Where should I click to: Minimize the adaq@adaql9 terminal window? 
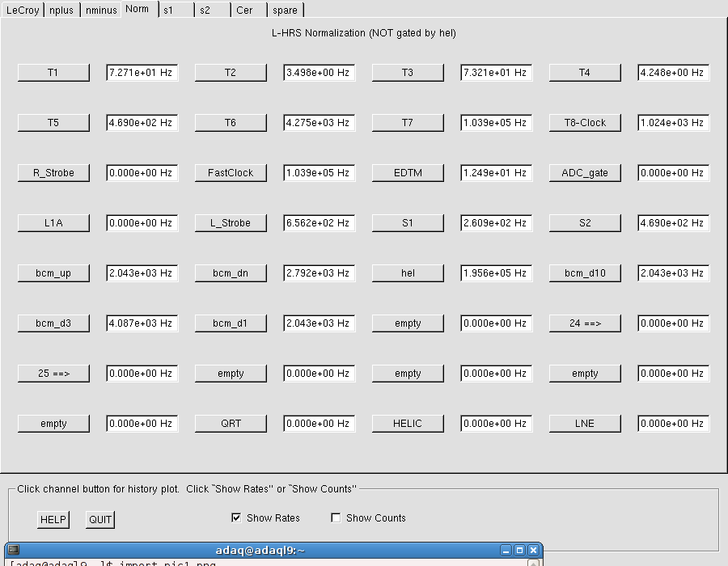click(506, 551)
